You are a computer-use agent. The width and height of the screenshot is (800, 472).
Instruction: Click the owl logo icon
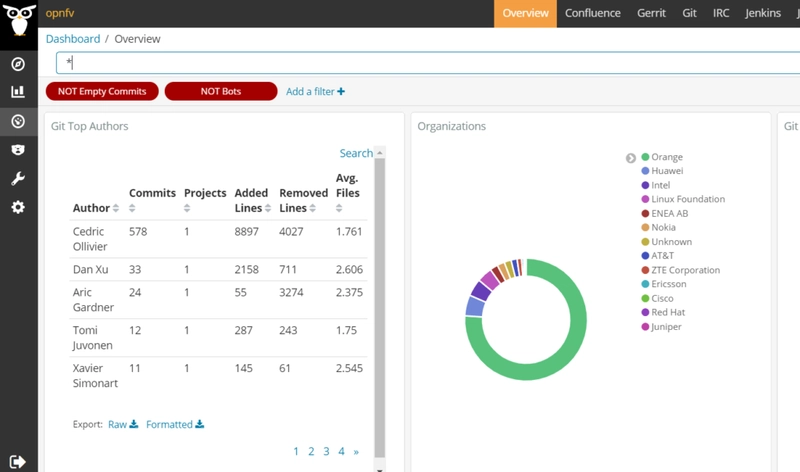point(19,20)
